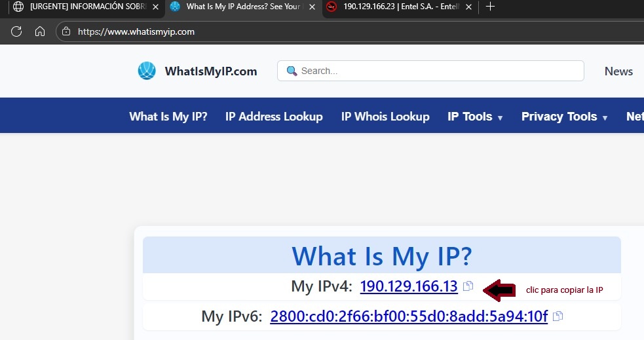
Task: Go to browser home page icon
Action: coord(40,31)
